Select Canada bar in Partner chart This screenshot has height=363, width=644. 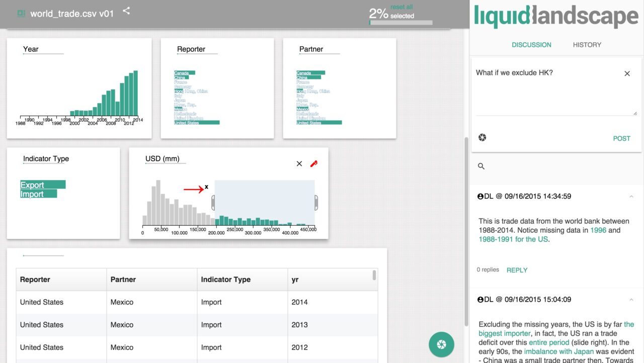(x=311, y=73)
